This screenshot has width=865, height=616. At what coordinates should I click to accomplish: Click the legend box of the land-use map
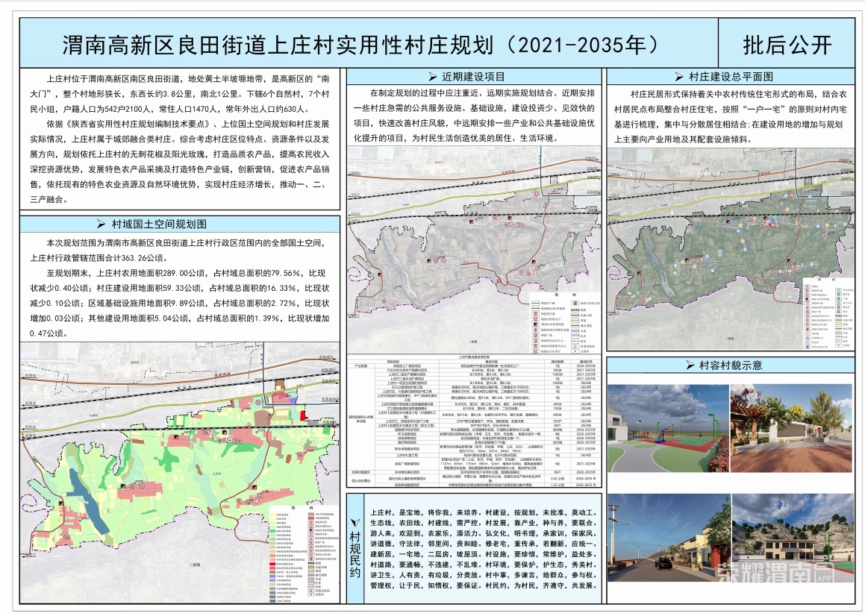point(304,553)
